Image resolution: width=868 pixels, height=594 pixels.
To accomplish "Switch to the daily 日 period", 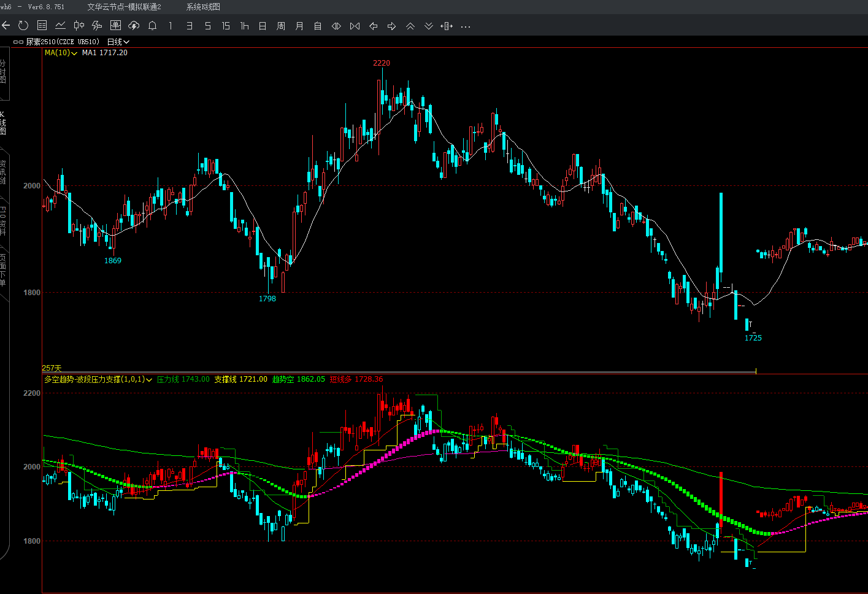I will pos(263,26).
